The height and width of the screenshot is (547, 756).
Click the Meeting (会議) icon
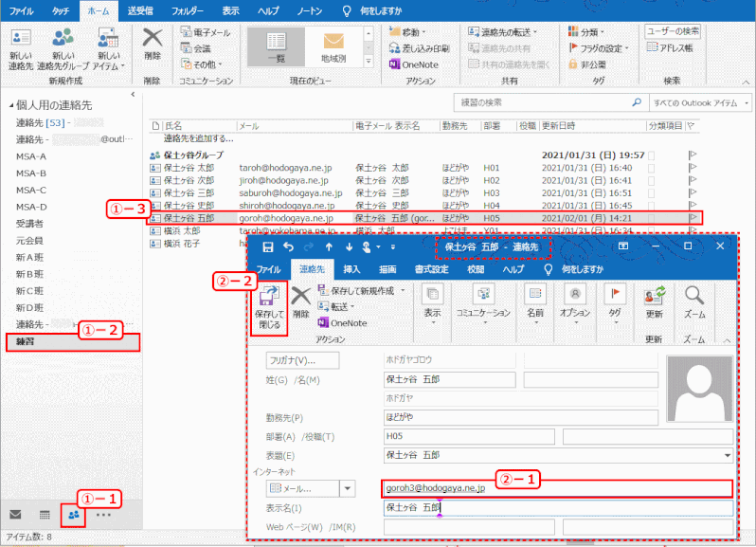186,47
